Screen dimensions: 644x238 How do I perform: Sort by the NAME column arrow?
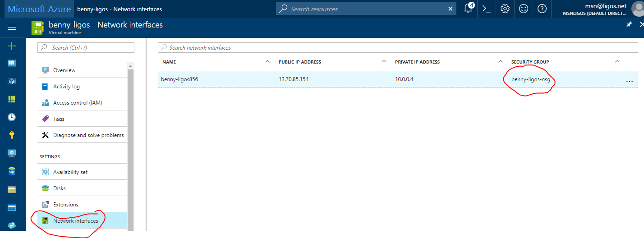point(268,61)
